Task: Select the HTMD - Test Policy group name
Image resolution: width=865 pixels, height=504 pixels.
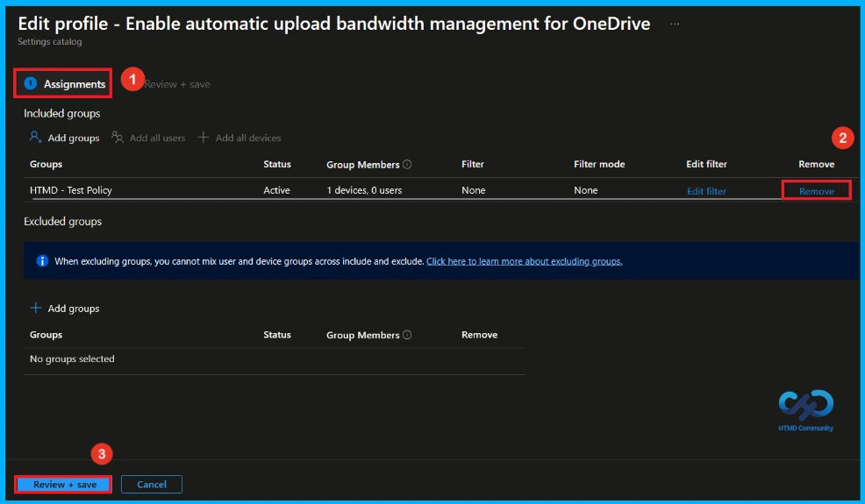Action: point(70,190)
